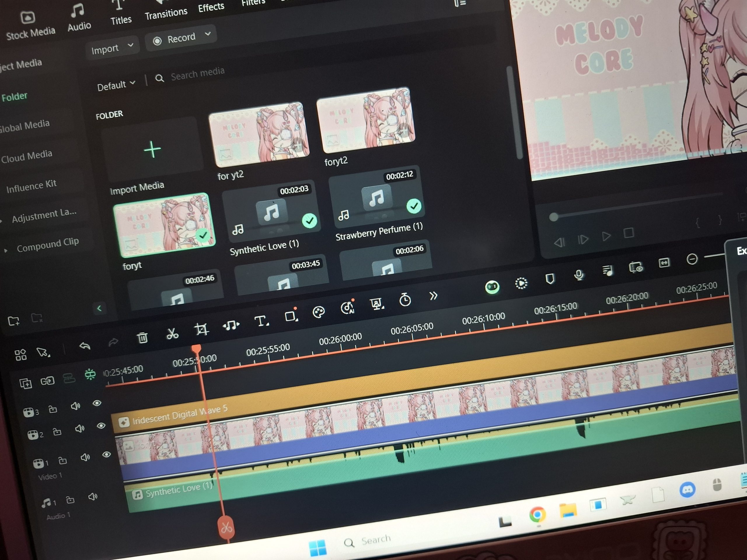Hide Video 1 track with its eye icon
Screen dimensions: 747x560
point(107,454)
